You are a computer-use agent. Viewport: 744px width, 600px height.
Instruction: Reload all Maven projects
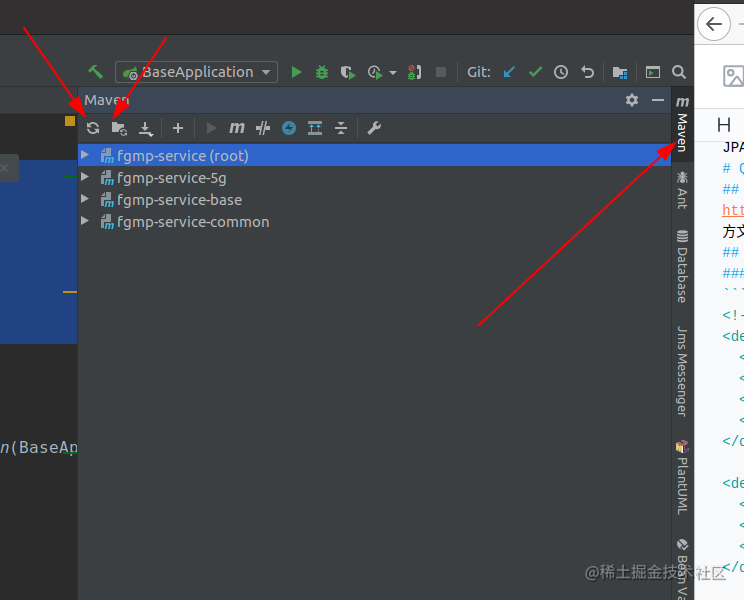click(93, 128)
